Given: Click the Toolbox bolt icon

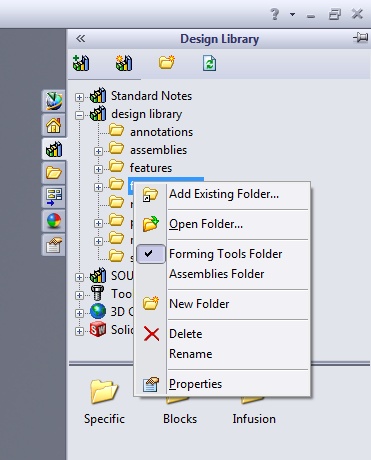Looking at the screenshot, I should (98, 293).
